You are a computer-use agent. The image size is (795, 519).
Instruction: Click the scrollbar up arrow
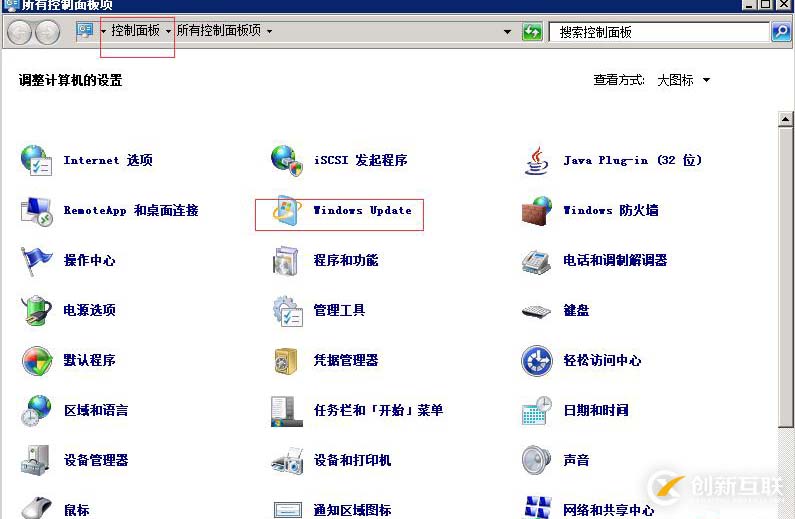(x=785, y=119)
